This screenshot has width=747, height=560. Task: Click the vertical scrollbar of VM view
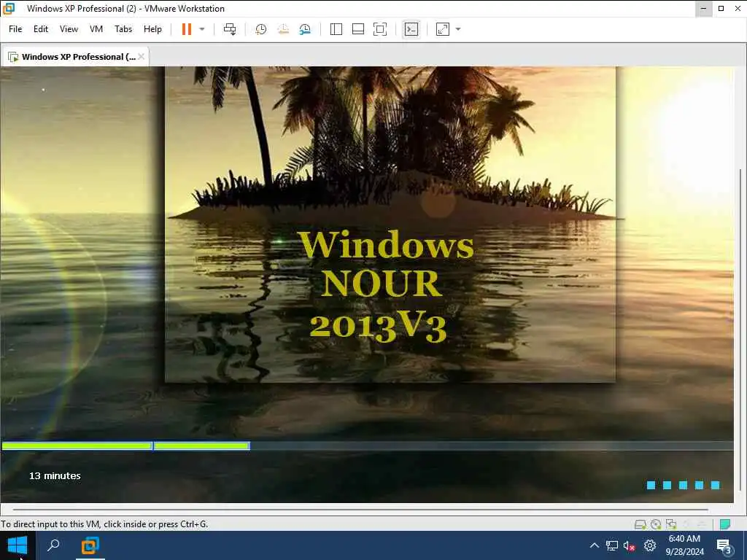[x=740, y=329]
